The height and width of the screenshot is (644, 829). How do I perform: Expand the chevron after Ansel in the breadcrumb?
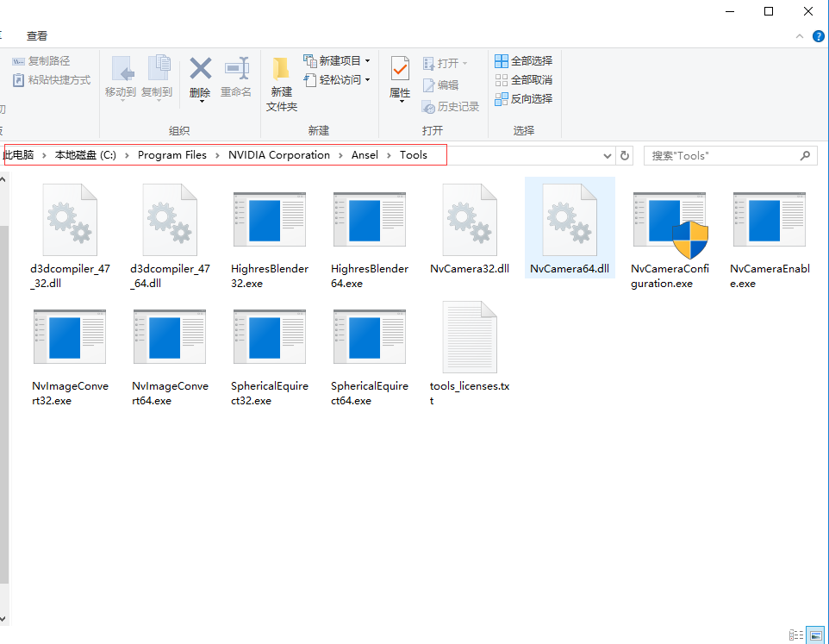390,155
